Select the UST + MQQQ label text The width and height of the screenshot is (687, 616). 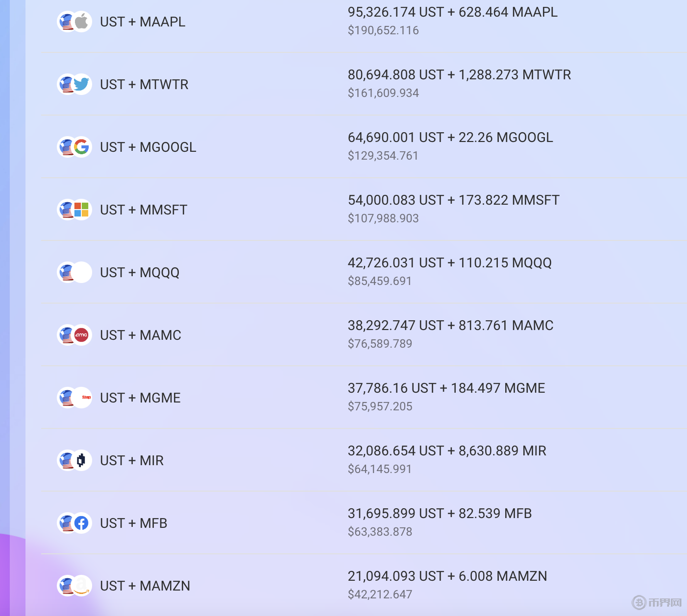click(x=140, y=272)
